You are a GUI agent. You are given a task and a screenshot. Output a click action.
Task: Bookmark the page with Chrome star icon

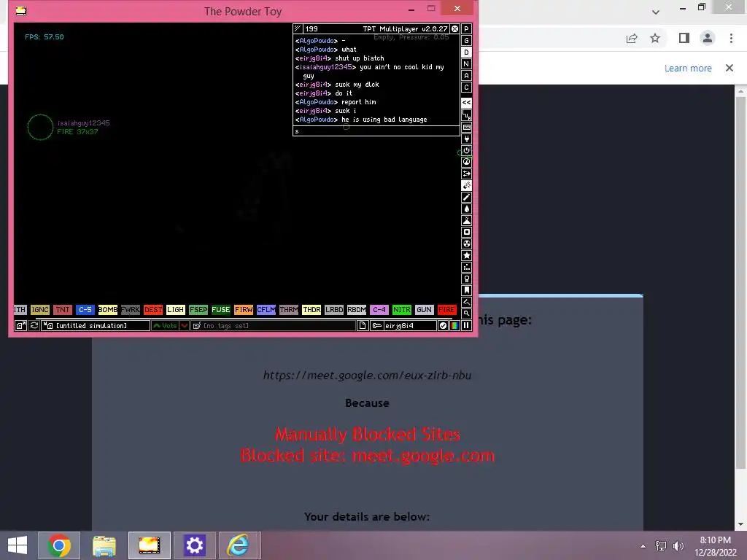pyautogui.click(x=655, y=38)
